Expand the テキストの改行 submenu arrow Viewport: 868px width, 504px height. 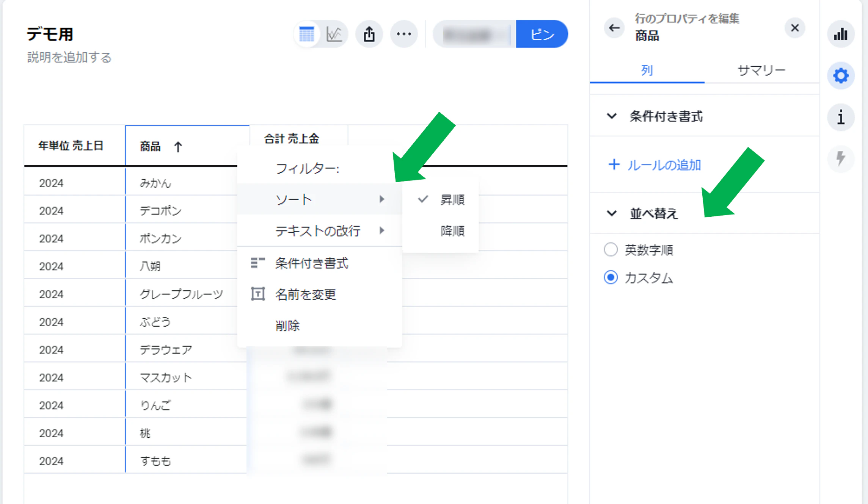tap(382, 230)
